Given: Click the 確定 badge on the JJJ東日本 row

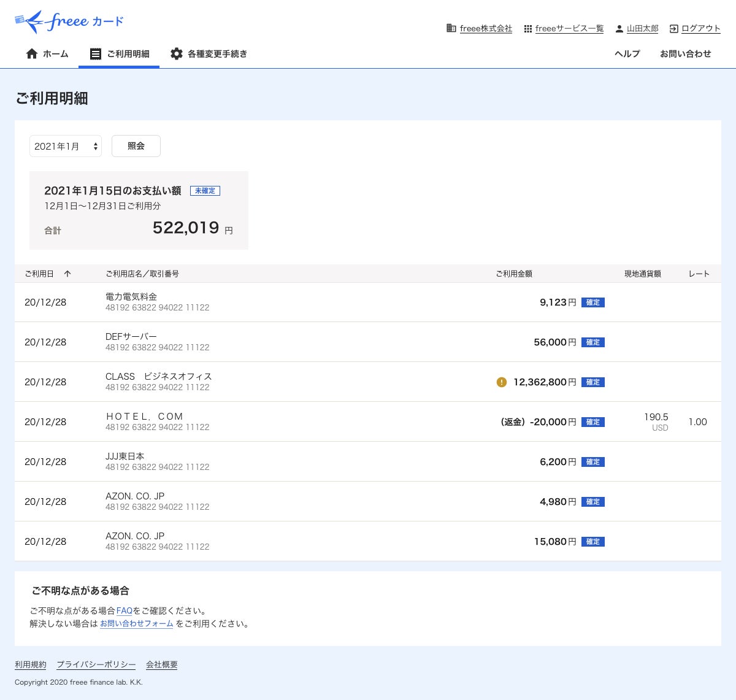Looking at the screenshot, I should pyautogui.click(x=593, y=462).
